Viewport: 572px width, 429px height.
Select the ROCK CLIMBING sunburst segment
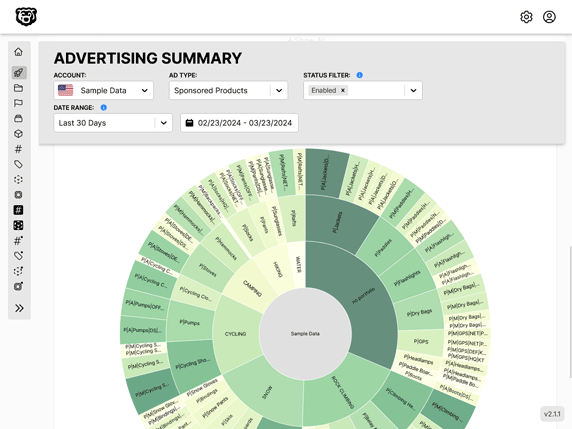(343, 392)
